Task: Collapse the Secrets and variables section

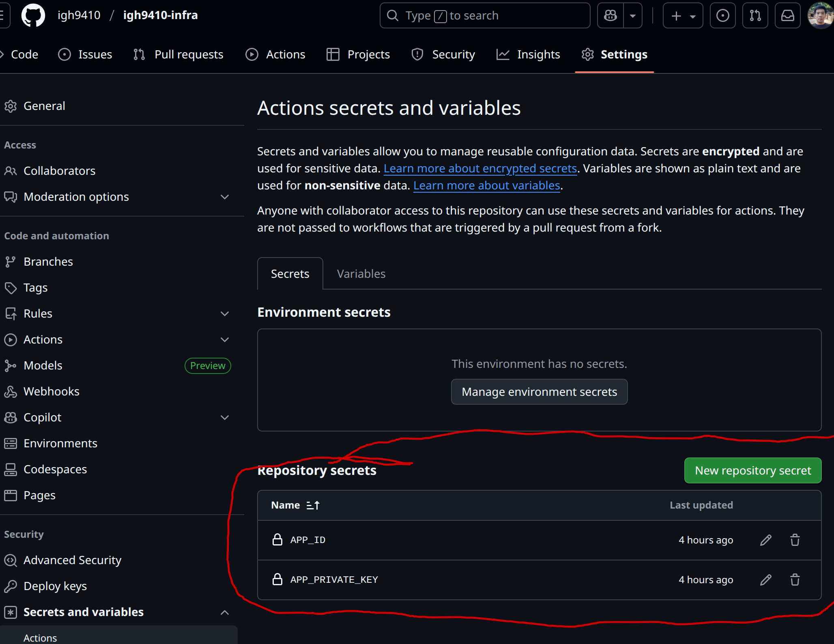Action: coord(225,612)
